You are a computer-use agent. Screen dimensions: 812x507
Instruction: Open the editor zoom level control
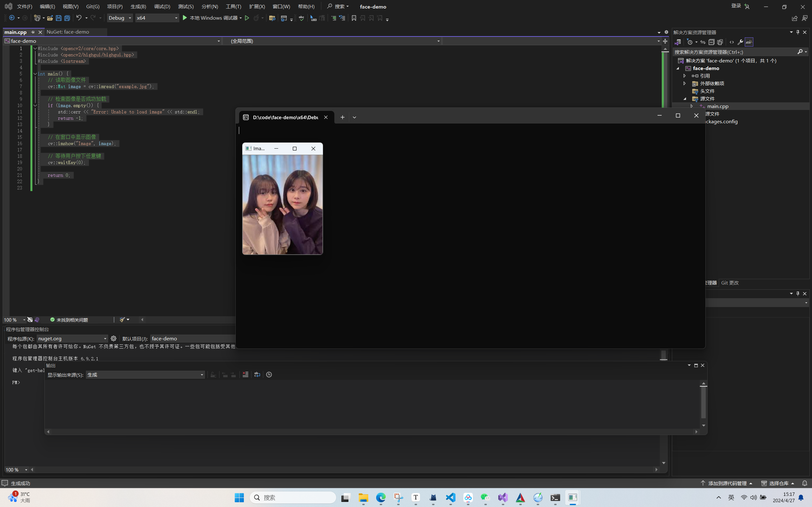[13, 319]
